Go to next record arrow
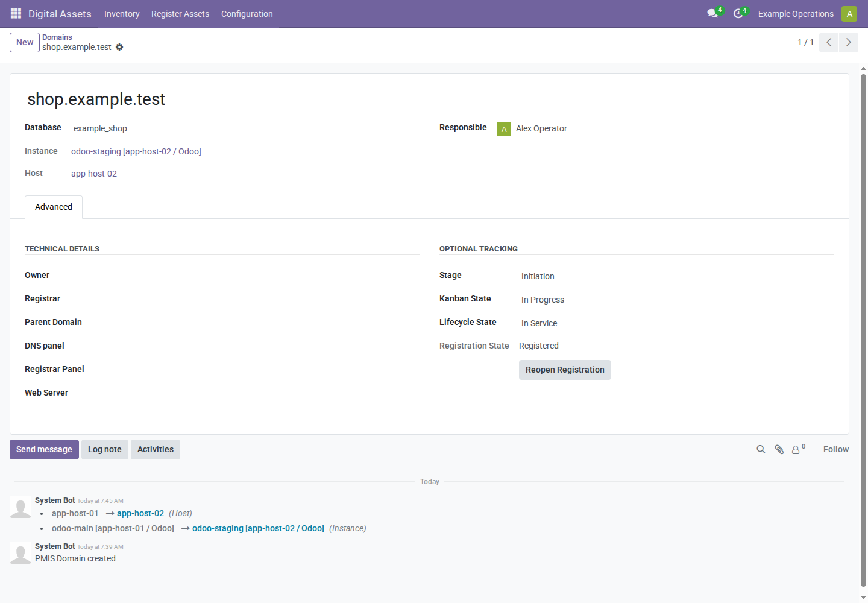Viewport: 868px width, 603px height. point(848,42)
